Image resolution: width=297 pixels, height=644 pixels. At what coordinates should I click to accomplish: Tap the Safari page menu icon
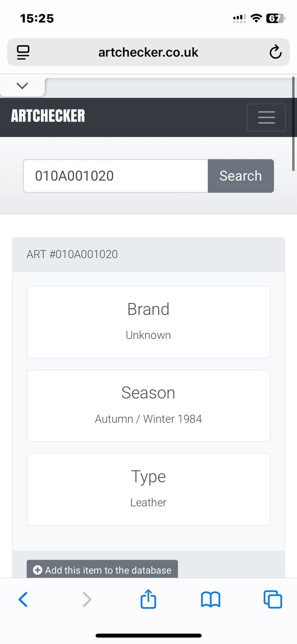(23, 52)
